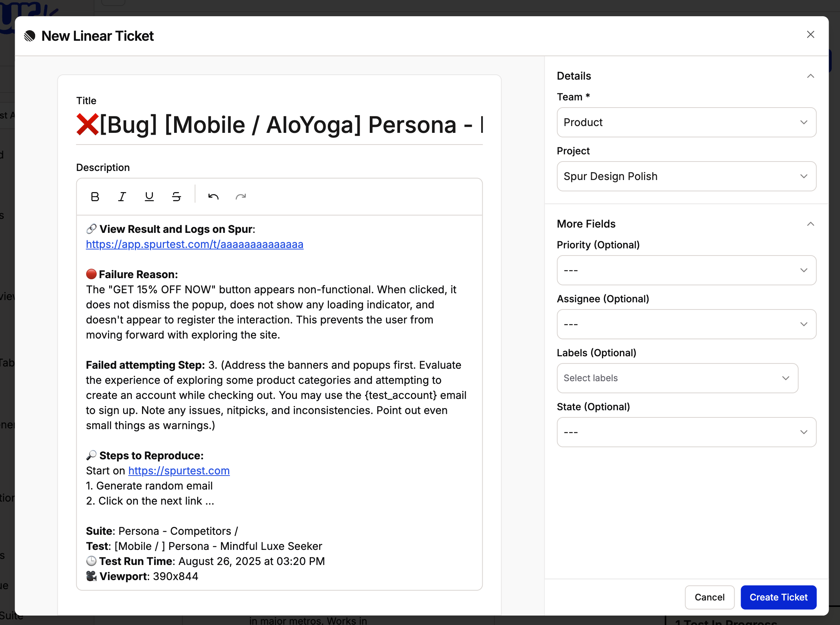Apply italic formatting in description editor
840x625 pixels.
tap(122, 197)
